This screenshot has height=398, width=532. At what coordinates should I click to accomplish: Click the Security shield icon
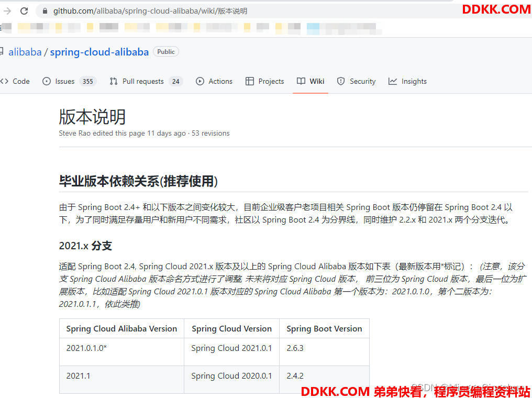tap(341, 81)
